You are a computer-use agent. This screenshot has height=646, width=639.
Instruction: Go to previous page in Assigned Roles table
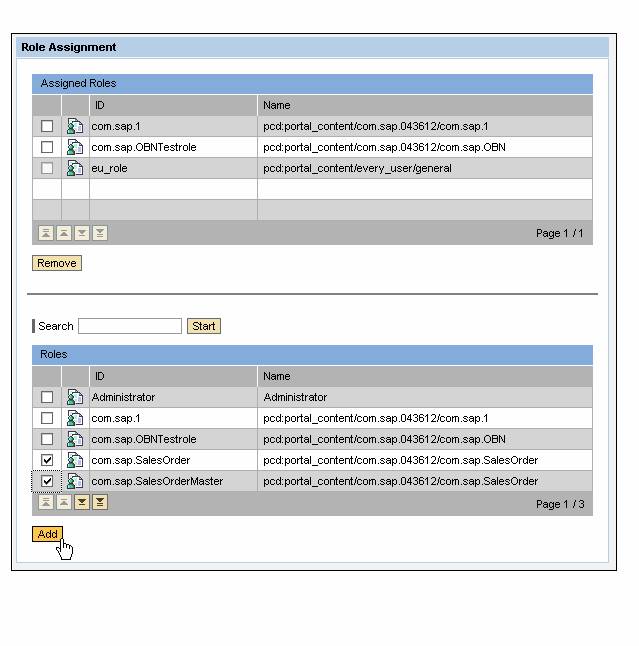(64, 233)
